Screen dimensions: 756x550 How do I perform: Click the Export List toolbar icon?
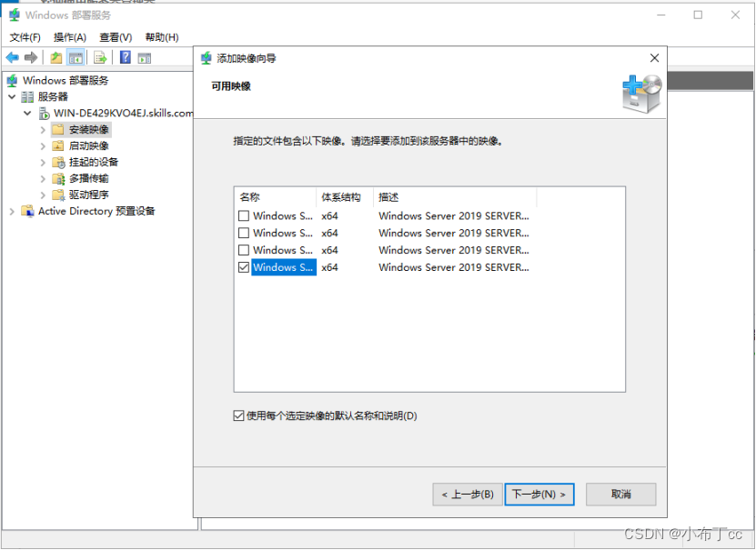click(100, 58)
